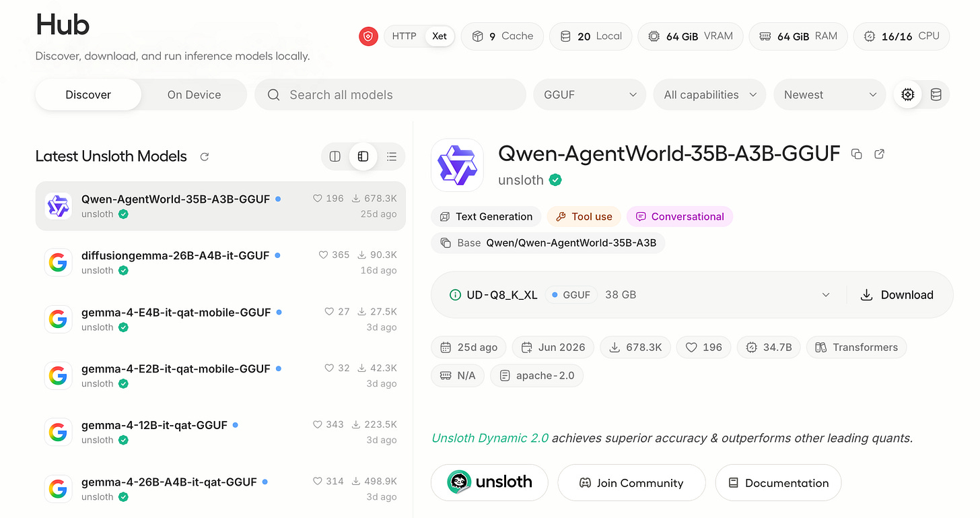This screenshot has width=980, height=518.
Task: Select gemma-4-26B-A4B-it-qat-GGUF in the list
Action: (221, 488)
